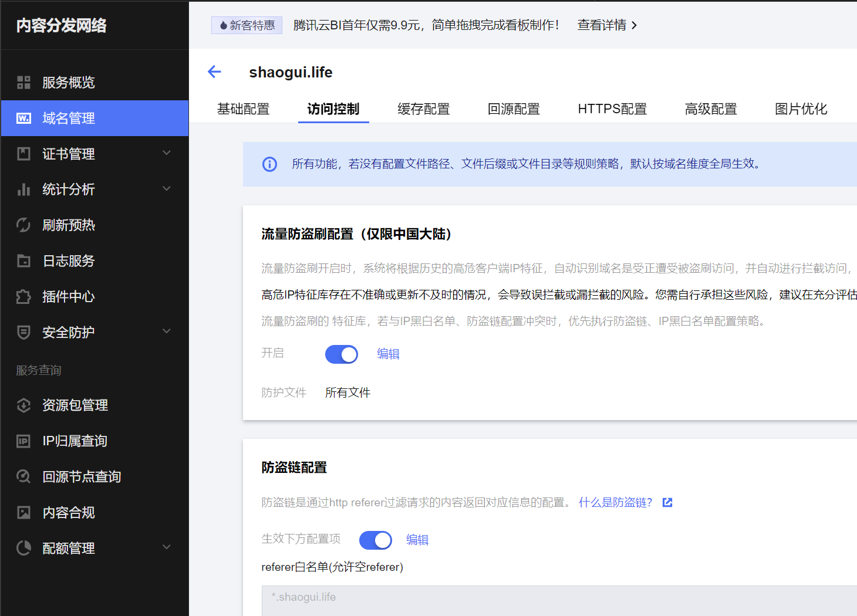
Task: Open 什么是防盗链 external link icon
Action: coord(667,502)
